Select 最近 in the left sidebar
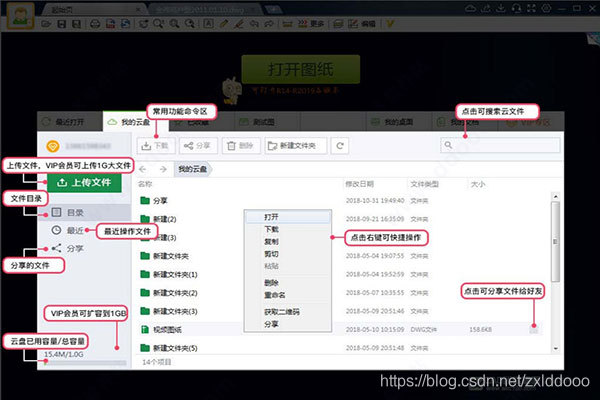Image resolution: width=600 pixels, height=400 pixels. coord(68,230)
